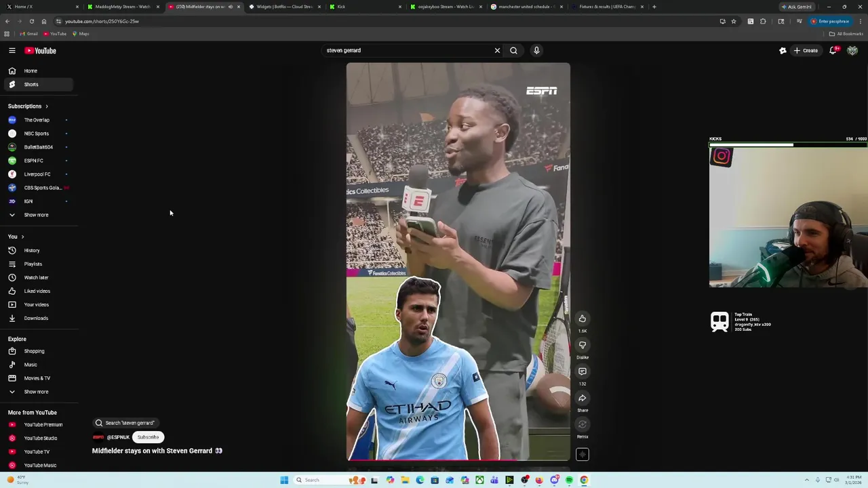
Task: Open Liked videos
Action: click(39, 291)
